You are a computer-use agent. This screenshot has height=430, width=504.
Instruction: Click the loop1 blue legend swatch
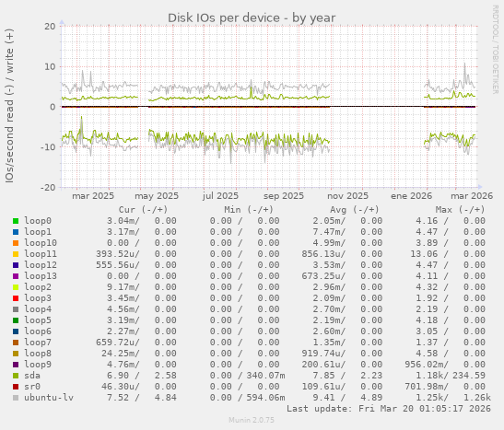[16, 232]
